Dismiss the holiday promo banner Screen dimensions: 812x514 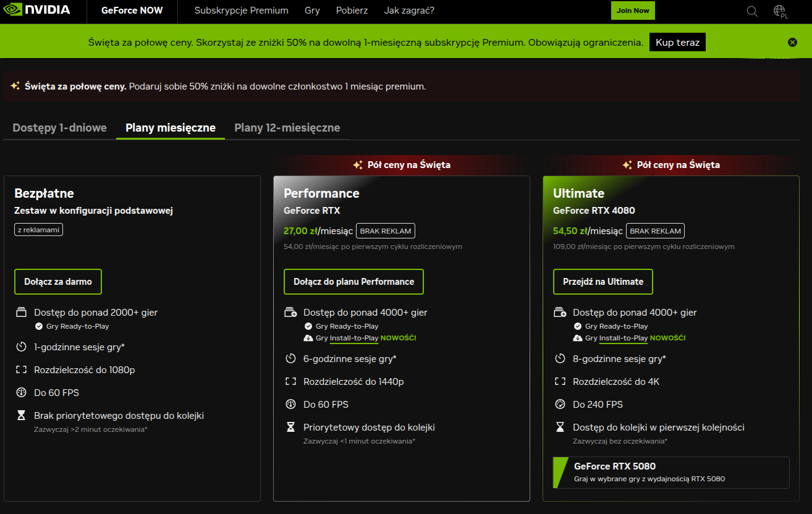(792, 41)
